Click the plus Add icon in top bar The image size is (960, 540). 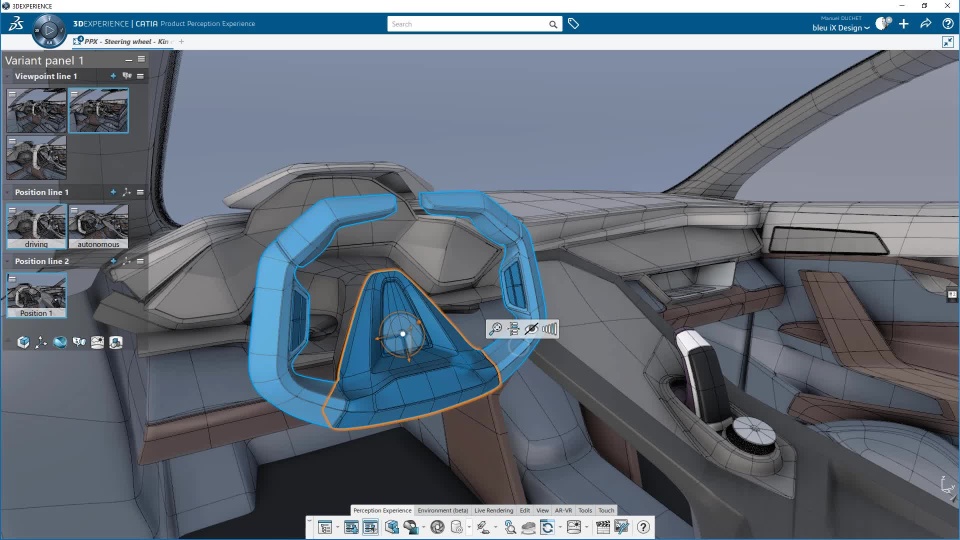(x=904, y=24)
